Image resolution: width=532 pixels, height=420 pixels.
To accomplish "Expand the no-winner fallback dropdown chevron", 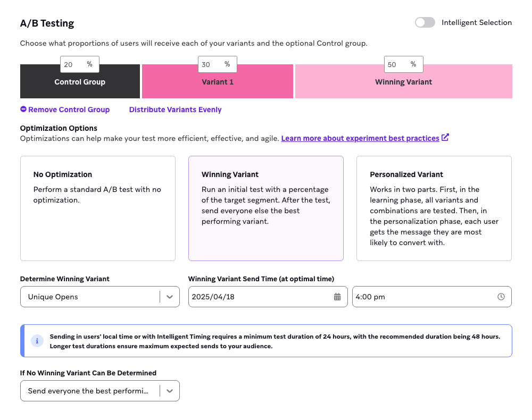I will 170,391.
